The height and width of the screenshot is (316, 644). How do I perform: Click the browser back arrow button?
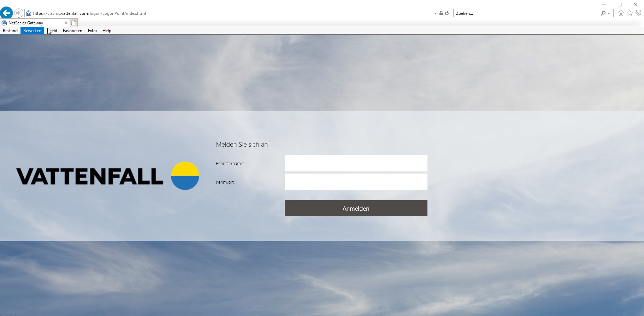coord(6,13)
